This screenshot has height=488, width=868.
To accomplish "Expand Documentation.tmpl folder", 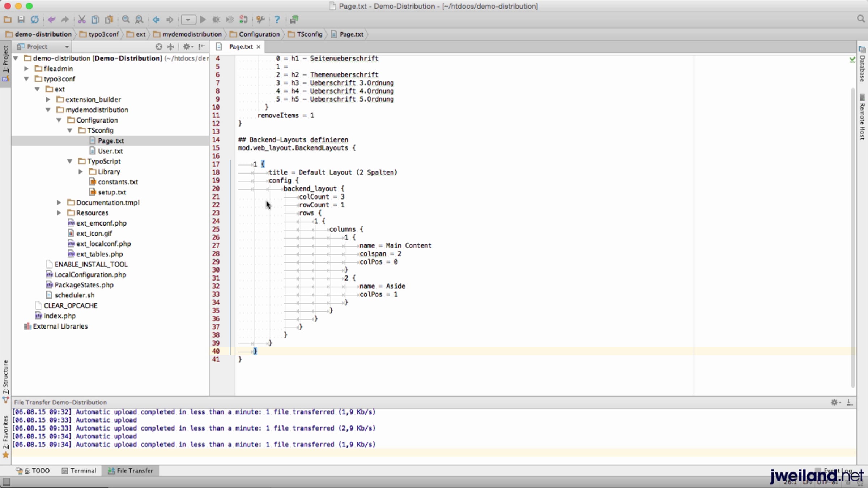I will (59, 202).
